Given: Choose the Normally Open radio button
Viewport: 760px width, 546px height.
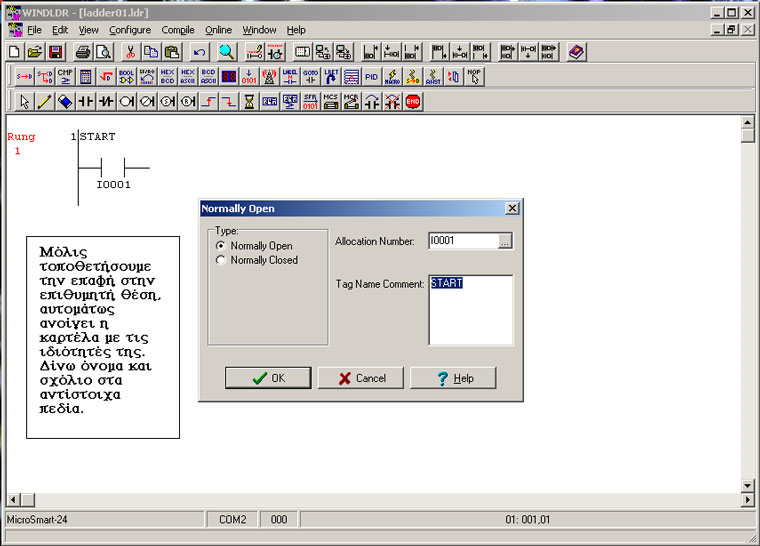Looking at the screenshot, I should [x=221, y=246].
